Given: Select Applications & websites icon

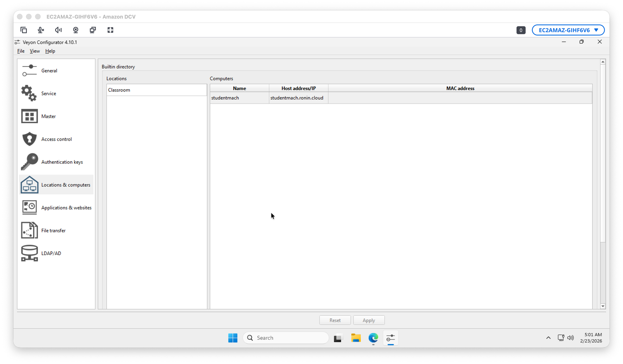Looking at the screenshot, I should (29, 208).
